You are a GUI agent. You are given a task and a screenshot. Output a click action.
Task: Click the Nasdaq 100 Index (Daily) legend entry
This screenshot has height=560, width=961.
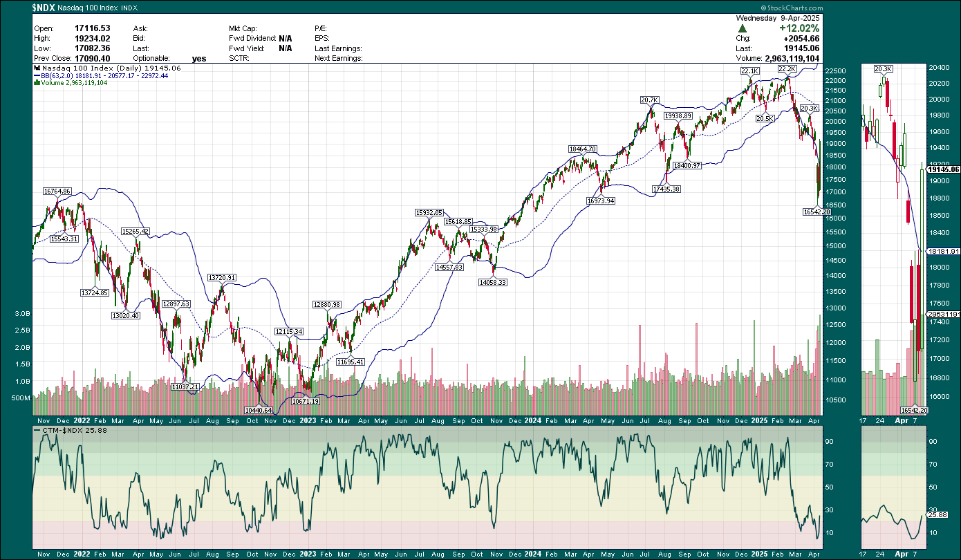(x=107, y=68)
